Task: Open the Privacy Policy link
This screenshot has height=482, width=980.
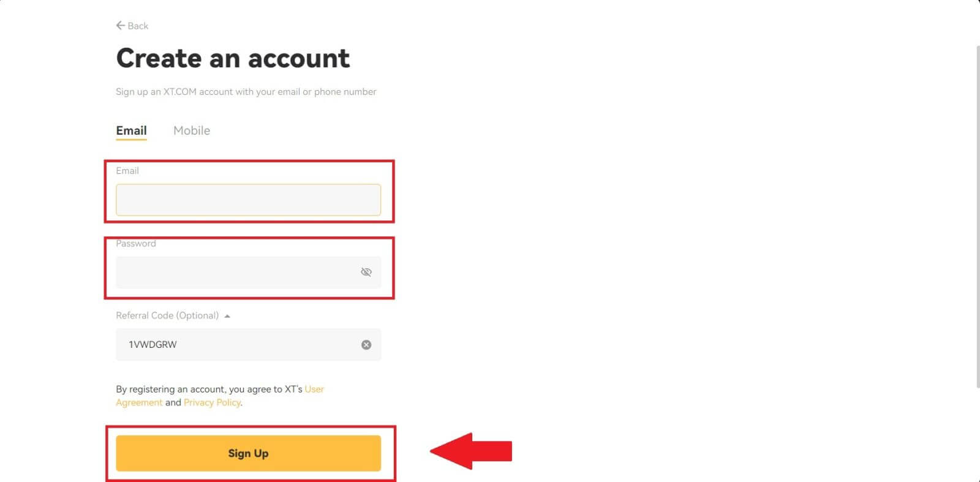Action: click(212, 402)
